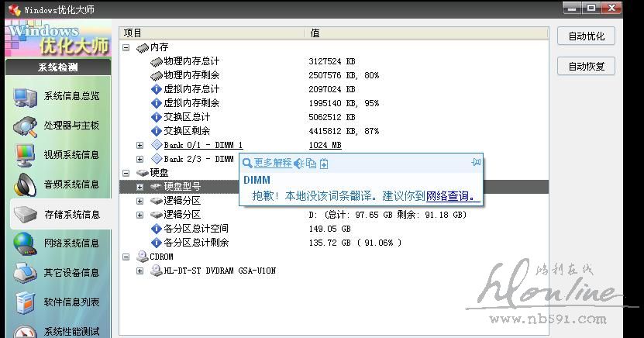Collapse the 硬盘 tree node
Viewport: 644px width, 338px height.
pyautogui.click(x=126, y=174)
